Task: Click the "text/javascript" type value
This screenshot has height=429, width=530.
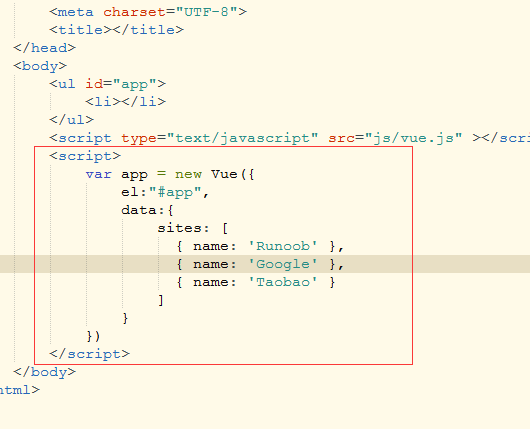Action: [x=243, y=138]
